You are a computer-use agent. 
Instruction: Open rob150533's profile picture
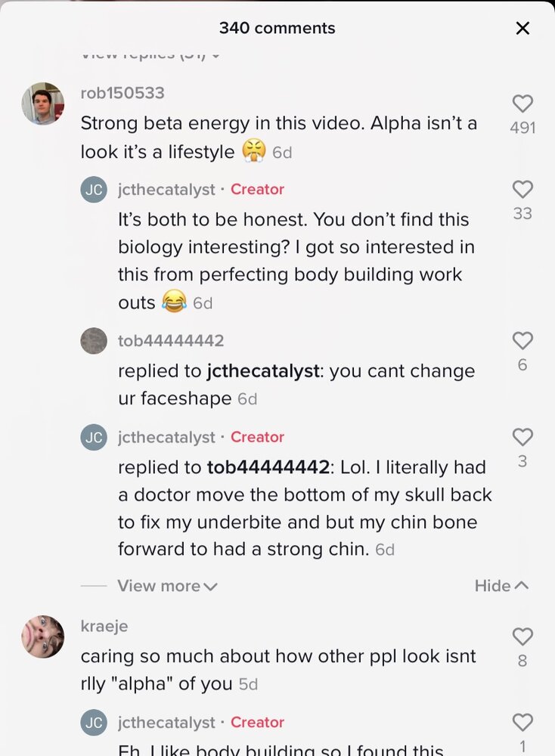pos(42,104)
